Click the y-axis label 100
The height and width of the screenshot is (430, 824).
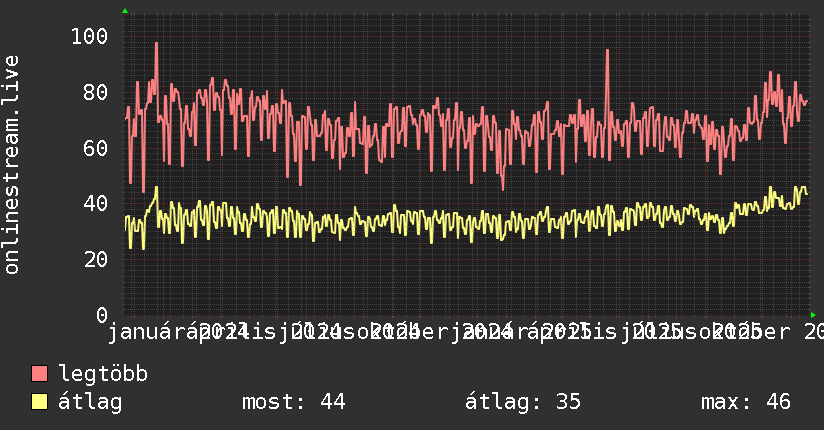click(89, 36)
